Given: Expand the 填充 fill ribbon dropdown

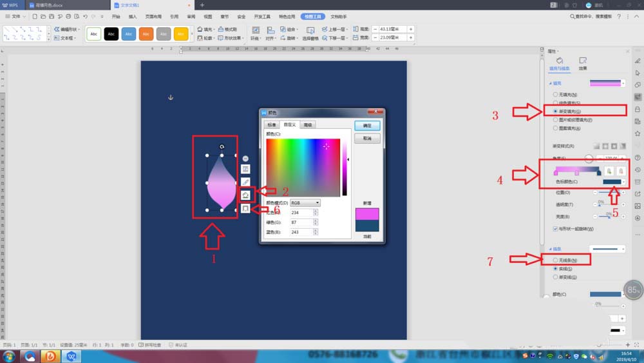Looking at the screenshot, I should coord(214,29).
